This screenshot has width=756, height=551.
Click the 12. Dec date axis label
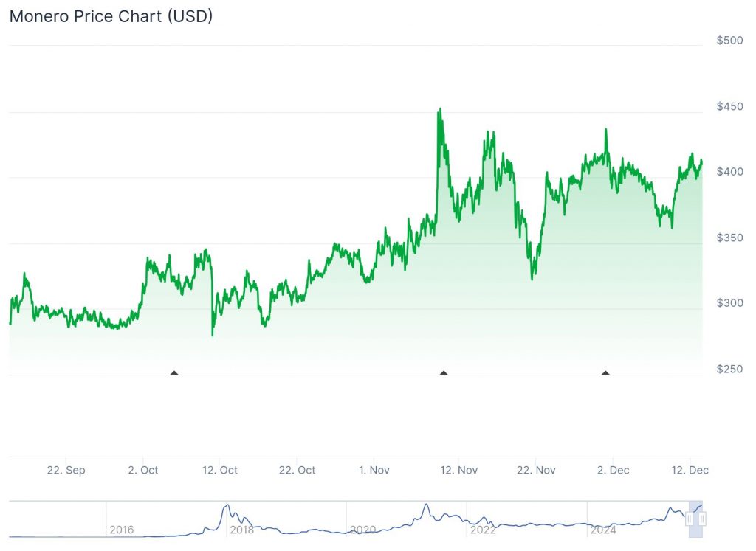690,470
